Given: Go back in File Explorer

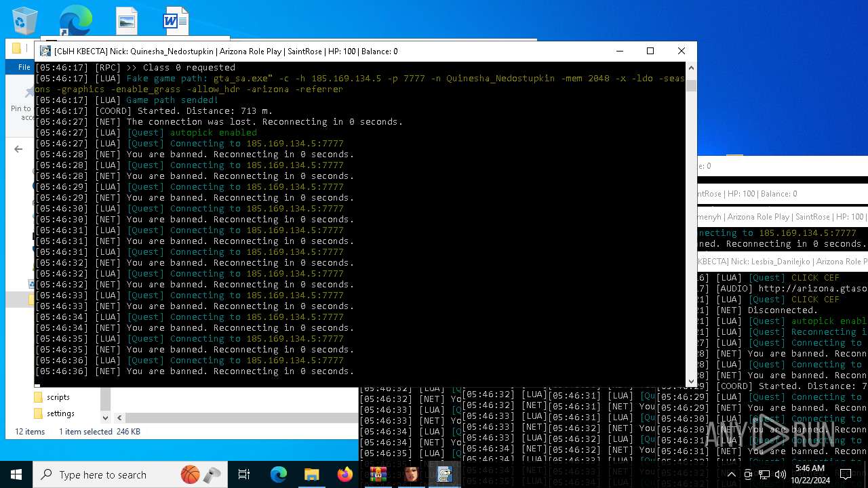Looking at the screenshot, I should (x=18, y=149).
